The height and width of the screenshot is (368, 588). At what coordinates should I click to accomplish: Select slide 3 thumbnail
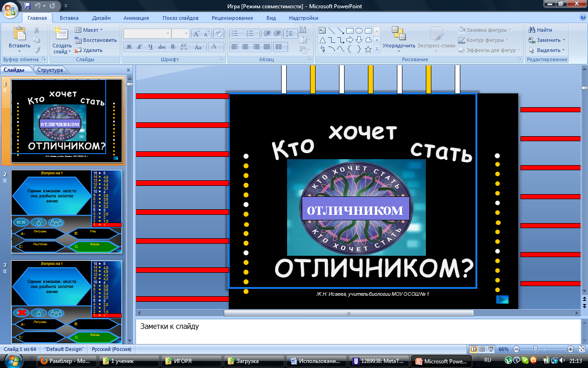click(67, 302)
